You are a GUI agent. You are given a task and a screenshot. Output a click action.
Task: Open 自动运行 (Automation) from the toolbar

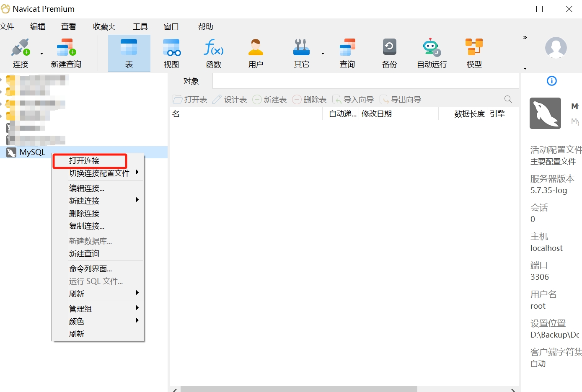point(431,52)
